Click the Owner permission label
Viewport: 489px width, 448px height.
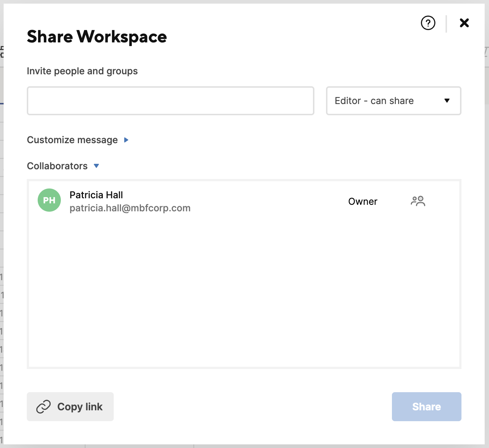(363, 201)
